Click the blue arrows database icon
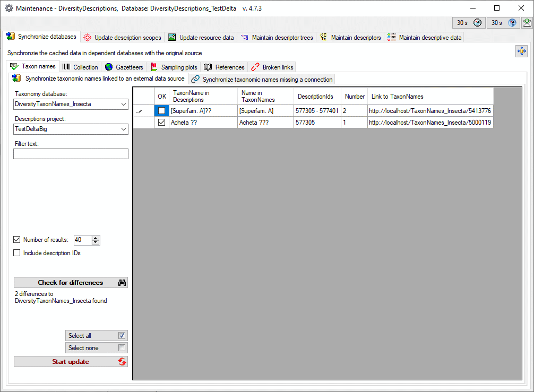534x392 pixels. click(x=521, y=51)
